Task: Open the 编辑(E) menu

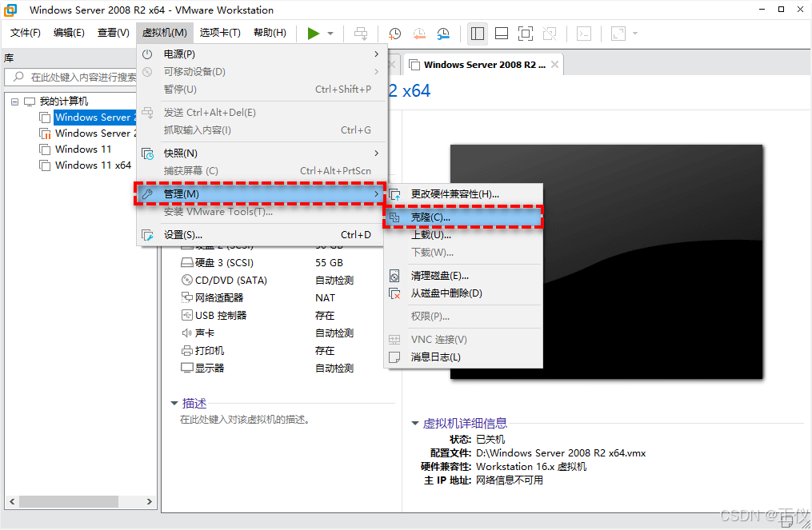Action: pos(69,33)
